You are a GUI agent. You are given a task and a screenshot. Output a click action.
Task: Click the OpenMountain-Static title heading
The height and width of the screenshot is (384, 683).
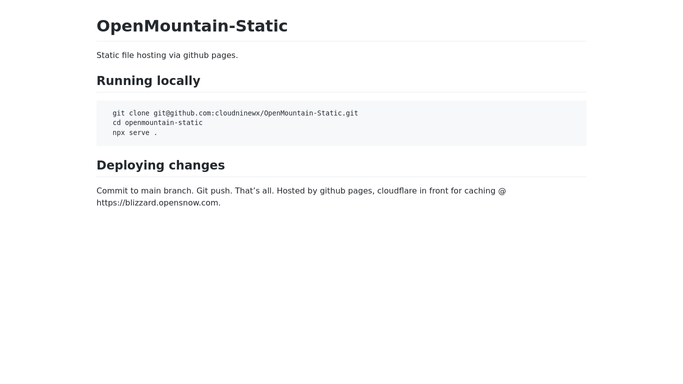192,26
